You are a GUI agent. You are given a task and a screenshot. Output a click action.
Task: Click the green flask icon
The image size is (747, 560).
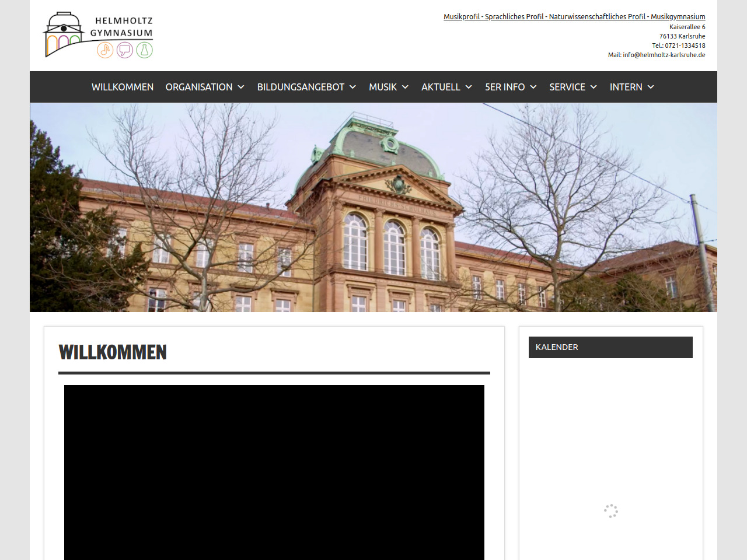tap(144, 50)
